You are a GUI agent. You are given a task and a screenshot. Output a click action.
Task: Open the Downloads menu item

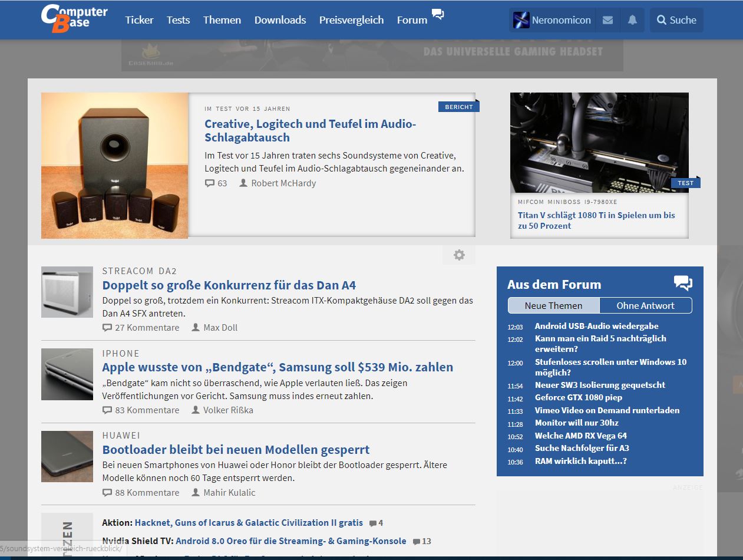280,20
